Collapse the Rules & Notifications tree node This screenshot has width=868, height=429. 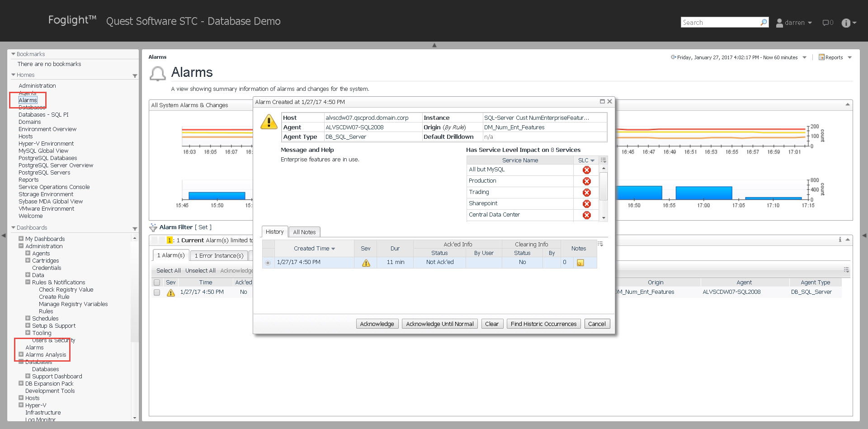28,283
